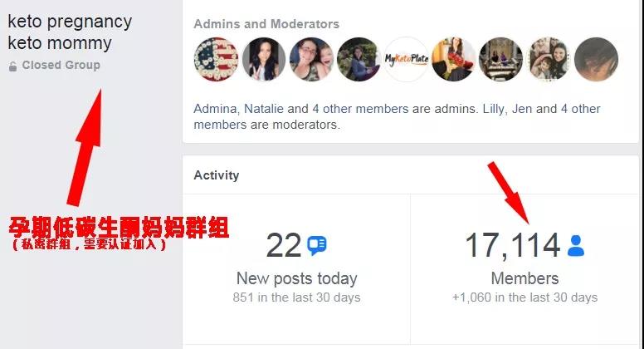This screenshot has width=644, height=349.
Task: Click "keto pregnancy keto mommy" group title
Action: tap(70, 32)
